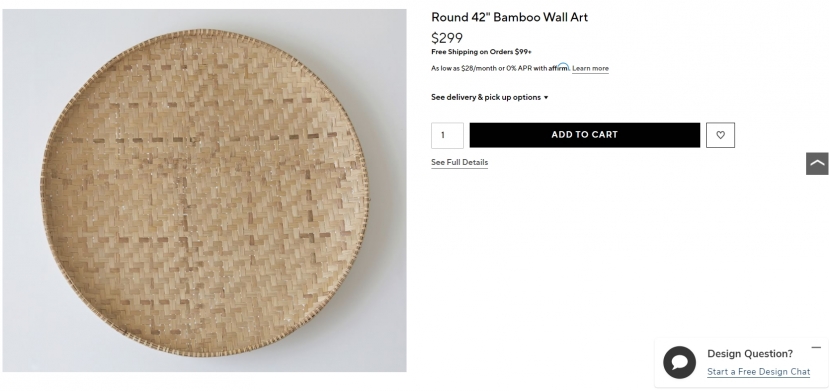
Task: Click the quantity input field
Action: (447, 135)
